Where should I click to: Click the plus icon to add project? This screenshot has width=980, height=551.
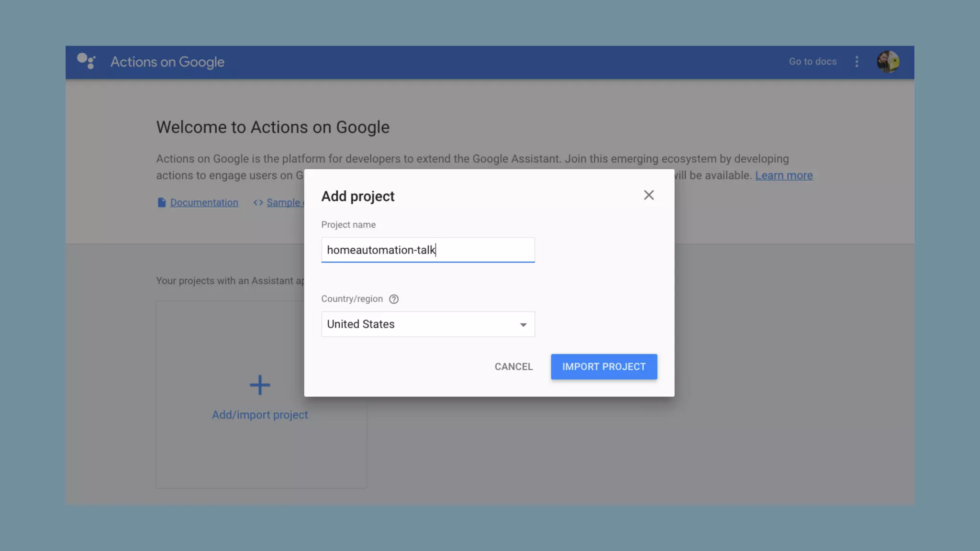click(x=260, y=385)
